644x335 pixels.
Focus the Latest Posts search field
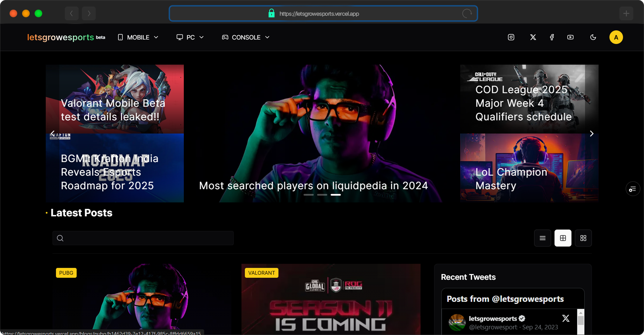pos(143,238)
